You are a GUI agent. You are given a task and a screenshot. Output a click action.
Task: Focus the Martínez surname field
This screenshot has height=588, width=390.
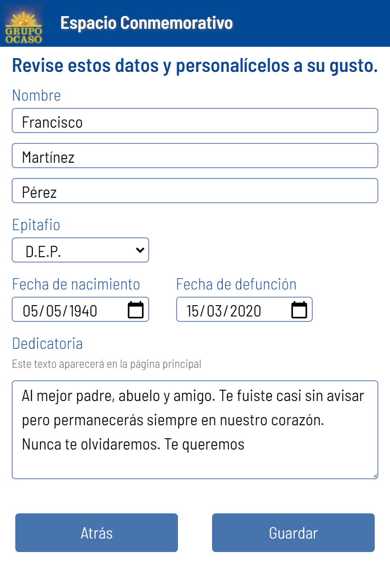click(x=195, y=156)
